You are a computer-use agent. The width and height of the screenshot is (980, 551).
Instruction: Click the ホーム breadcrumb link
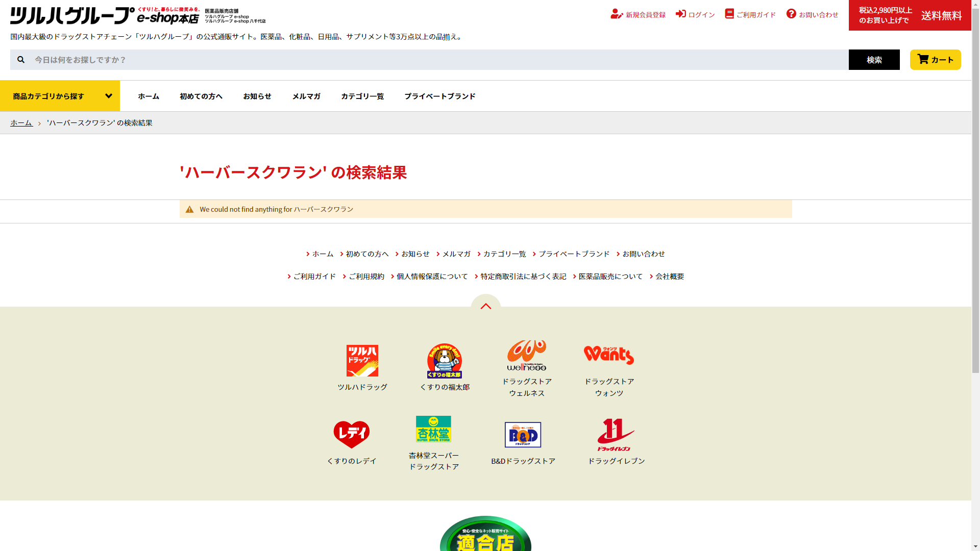tap(21, 123)
